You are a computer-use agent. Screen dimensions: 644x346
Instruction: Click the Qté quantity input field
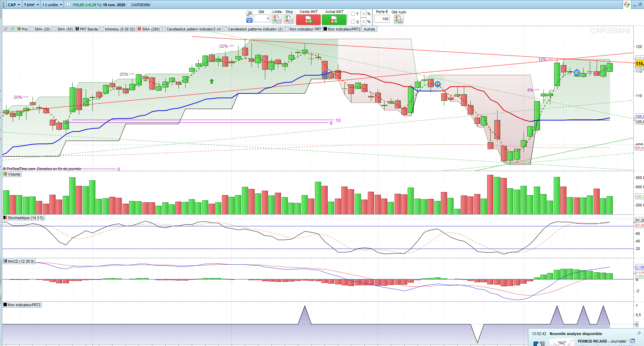[261, 19]
